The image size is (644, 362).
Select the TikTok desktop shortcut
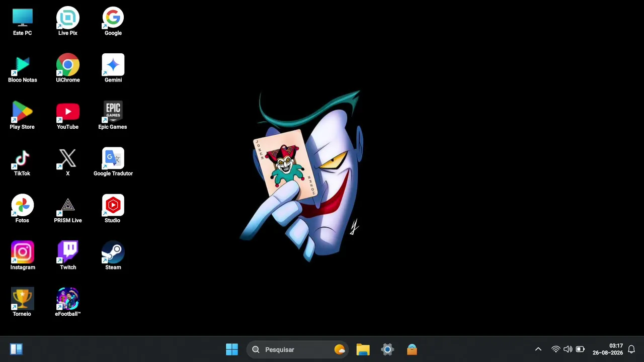click(22, 162)
